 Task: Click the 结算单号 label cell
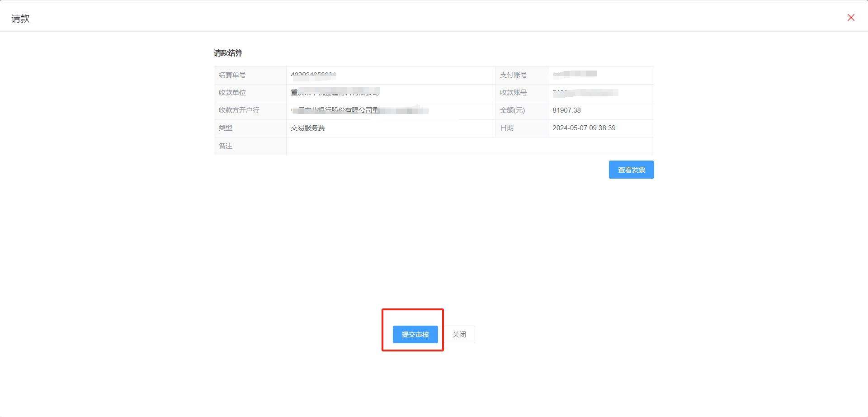pos(232,75)
